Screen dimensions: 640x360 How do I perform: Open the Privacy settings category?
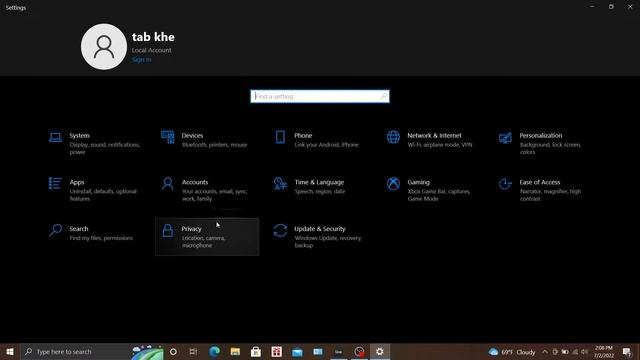pyautogui.click(x=207, y=237)
